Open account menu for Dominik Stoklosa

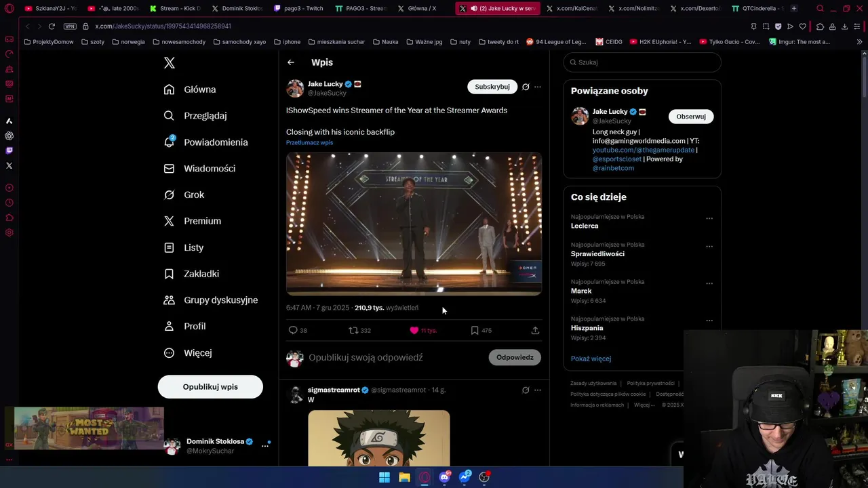(x=265, y=446)
